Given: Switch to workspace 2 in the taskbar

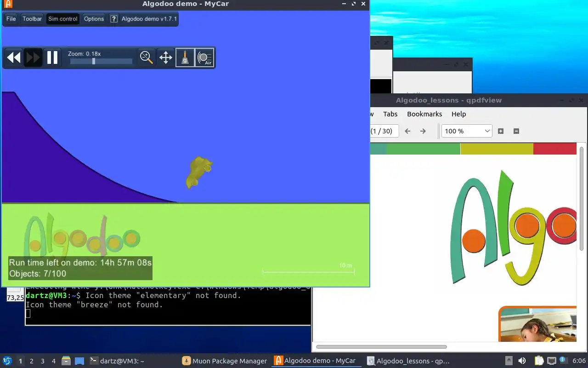Looking at the screenshot, I should (x=32, y=361).
